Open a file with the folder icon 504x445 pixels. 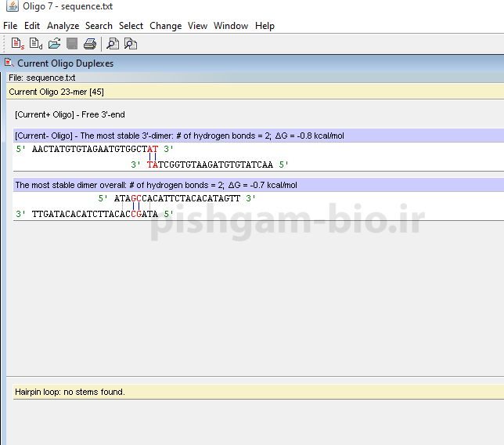coord(54,44)
